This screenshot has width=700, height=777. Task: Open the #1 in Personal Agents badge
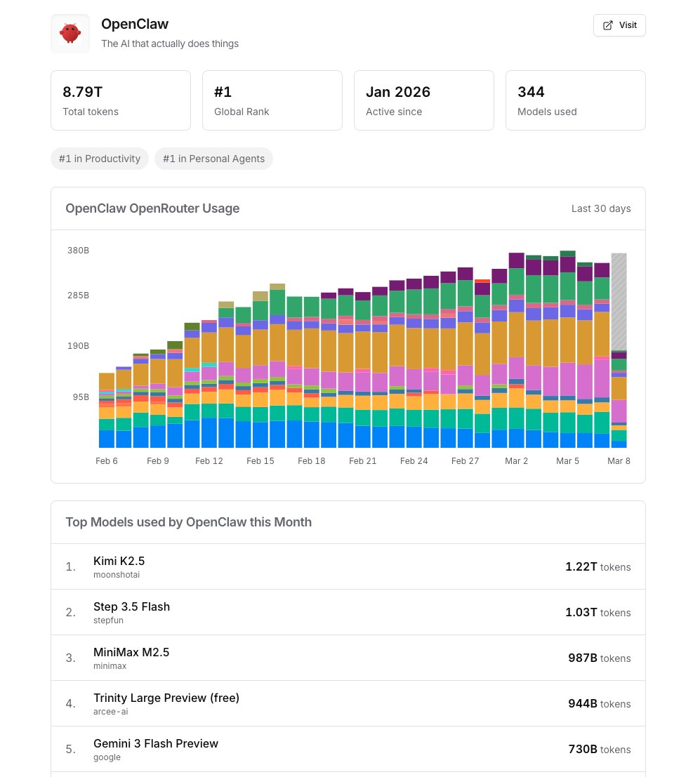click(x=213, y=159)
